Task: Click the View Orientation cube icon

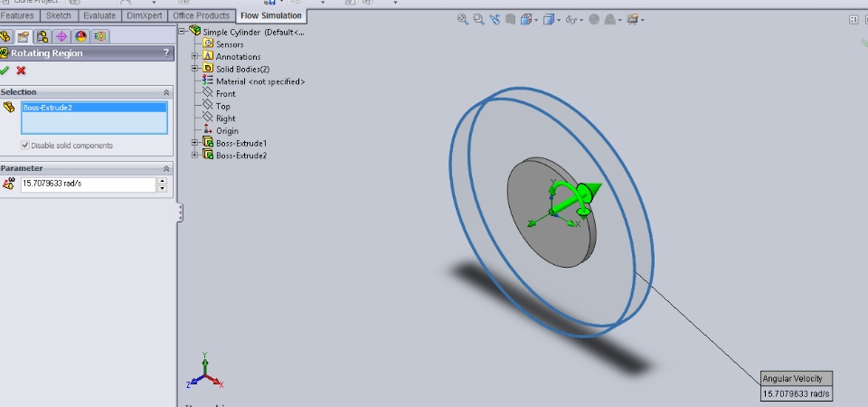Action: (526, 20)
